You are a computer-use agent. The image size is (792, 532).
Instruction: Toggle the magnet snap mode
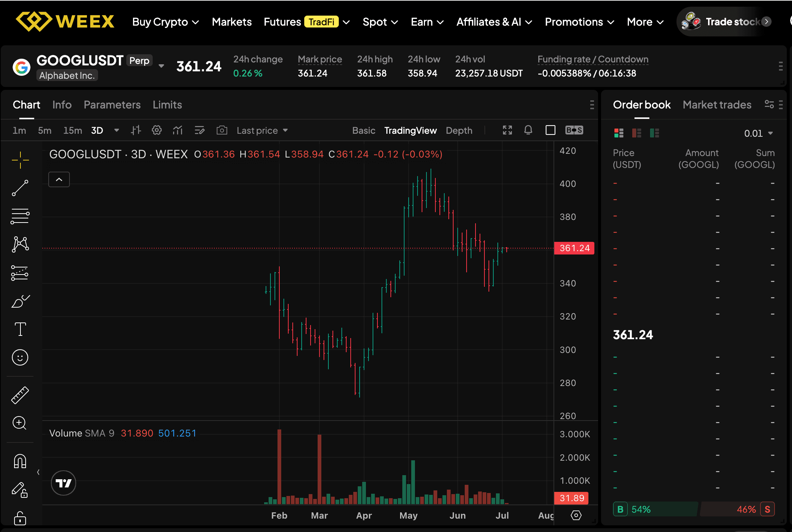coord(20,461)
